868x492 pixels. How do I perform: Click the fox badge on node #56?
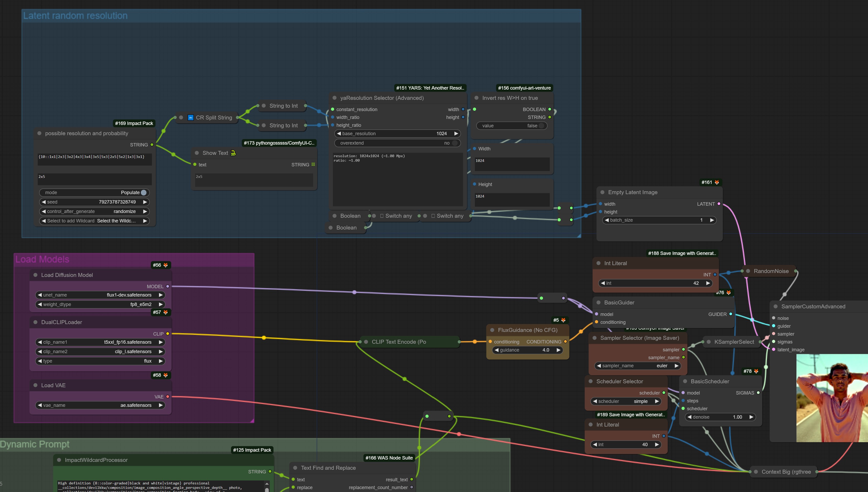pyautogui.click(x=166, y=265)
